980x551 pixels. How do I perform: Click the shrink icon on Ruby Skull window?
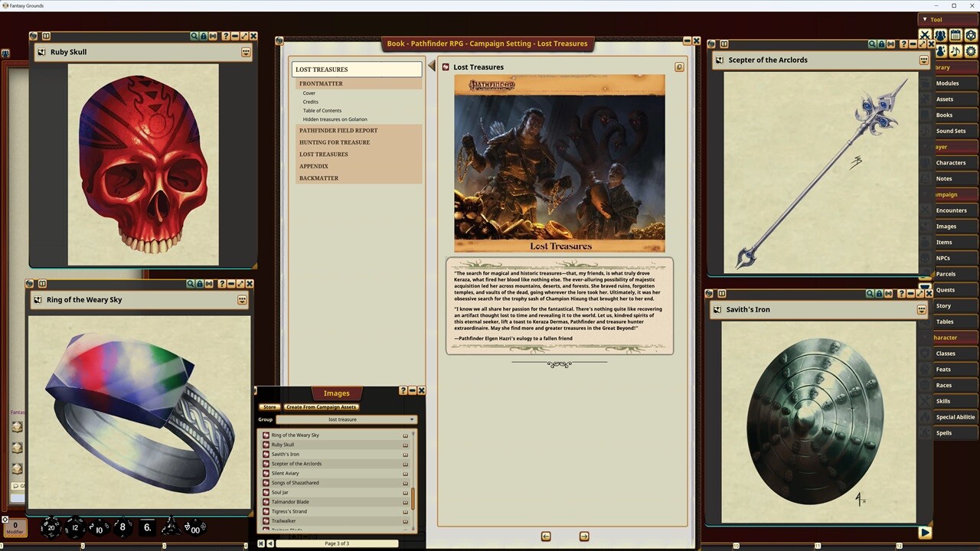(212, 36)
